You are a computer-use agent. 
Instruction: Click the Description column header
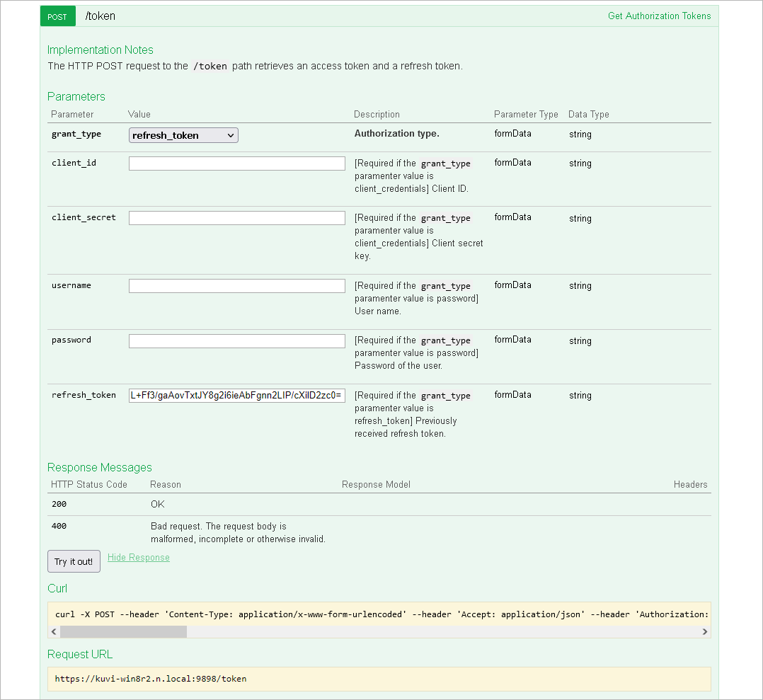(377, 115)
